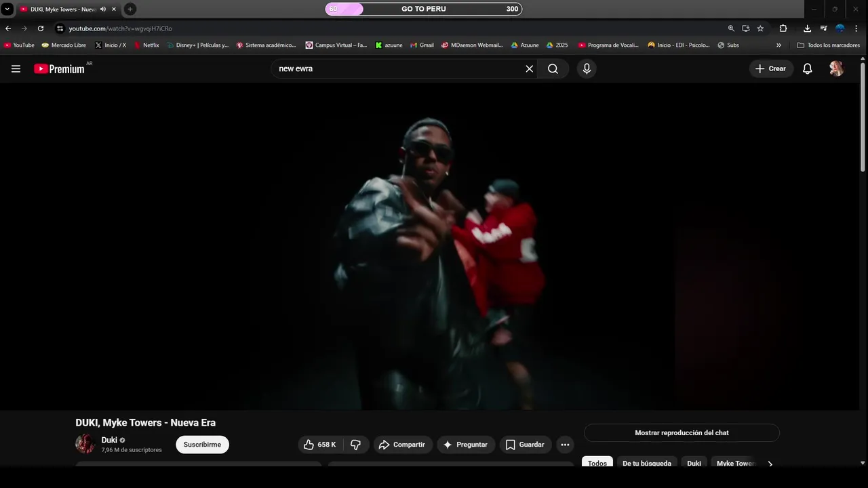Go back in browser history

click(8, 28)
